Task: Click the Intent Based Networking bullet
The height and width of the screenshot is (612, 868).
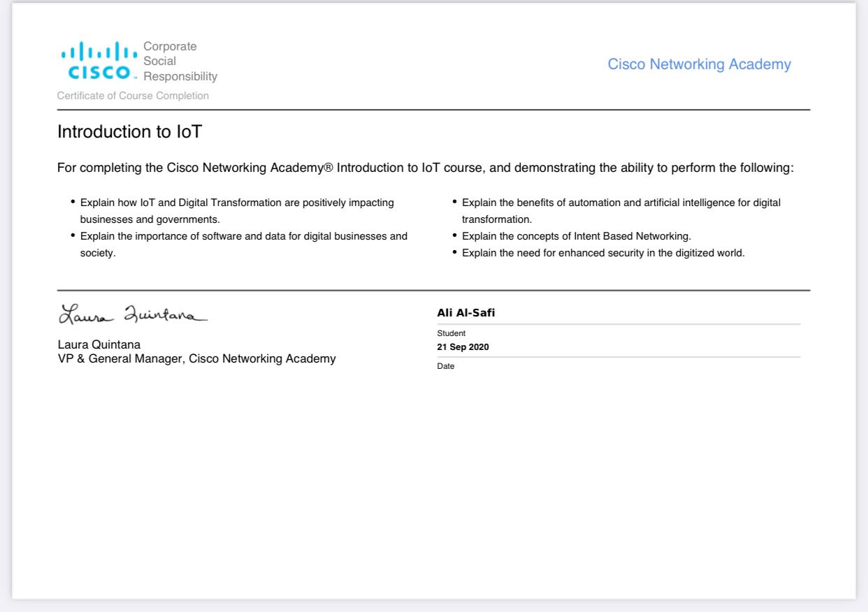Action: point(576,236)
